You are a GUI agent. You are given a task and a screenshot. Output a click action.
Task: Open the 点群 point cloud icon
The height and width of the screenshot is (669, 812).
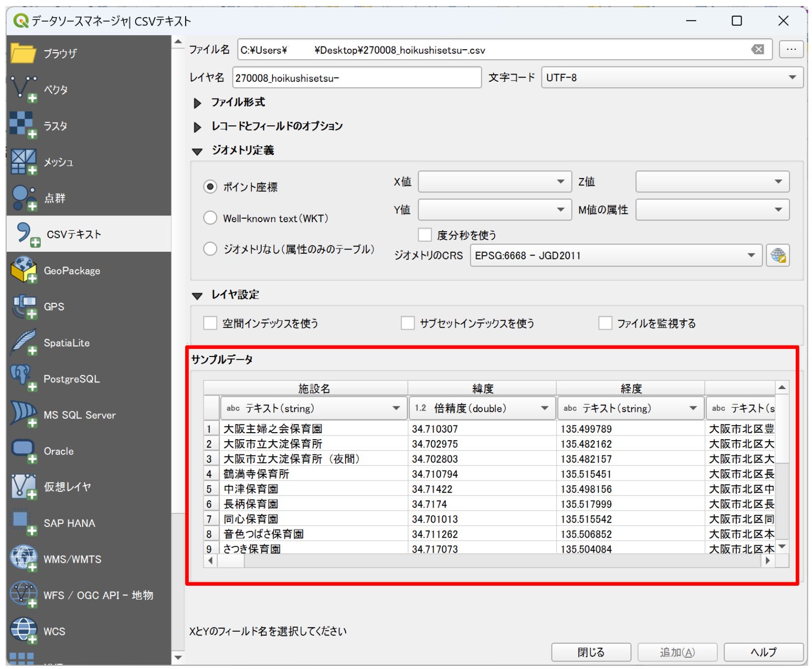(23, 198)
